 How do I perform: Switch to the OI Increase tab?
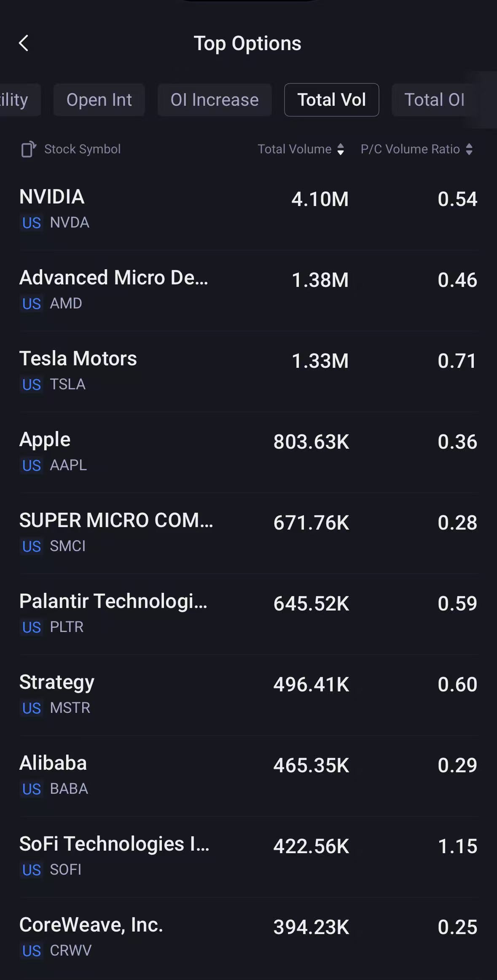pos(215,100)
